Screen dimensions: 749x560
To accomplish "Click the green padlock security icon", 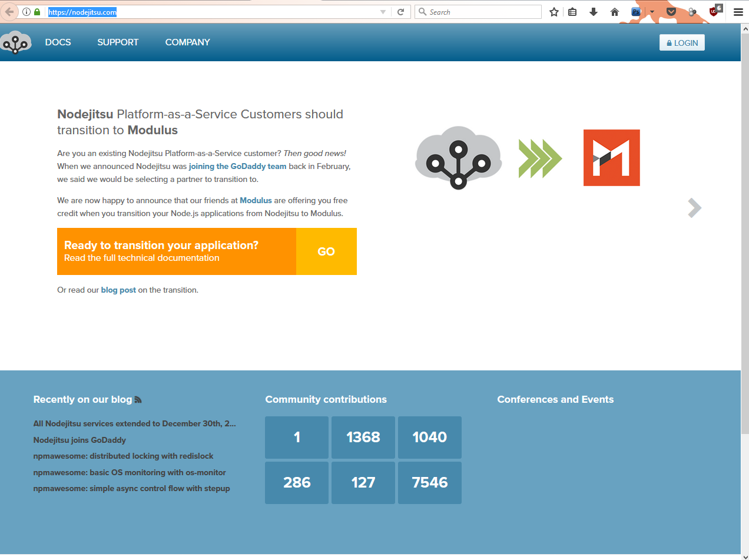I will click(37, 12).
